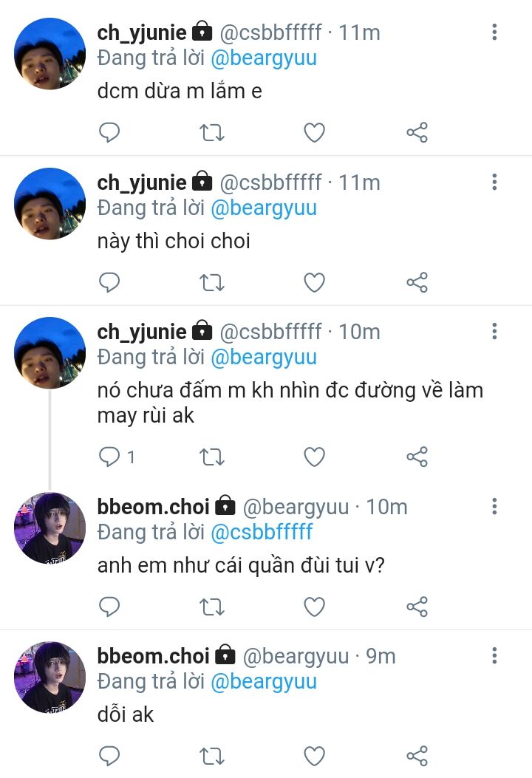Share the "anh em như cái quần đùi" tweet
The image size is (532, 778).
(x=417, y=607)
